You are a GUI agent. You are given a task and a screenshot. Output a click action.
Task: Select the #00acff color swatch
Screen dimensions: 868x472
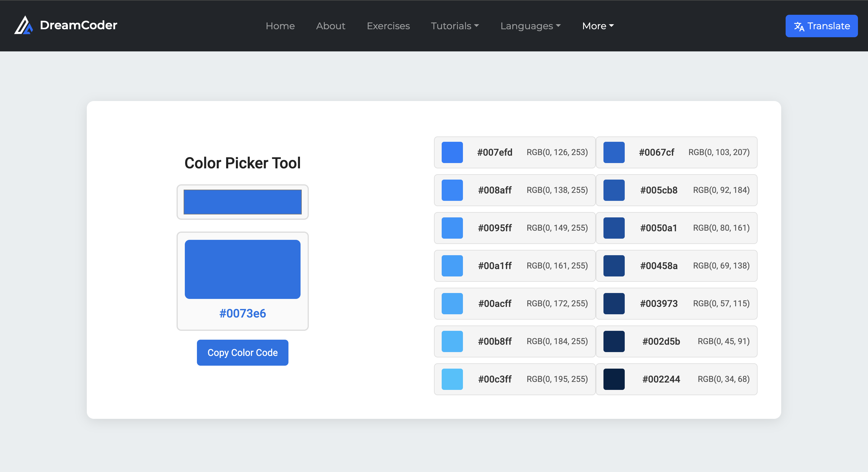pyautogui.click(x=452, y=303)
